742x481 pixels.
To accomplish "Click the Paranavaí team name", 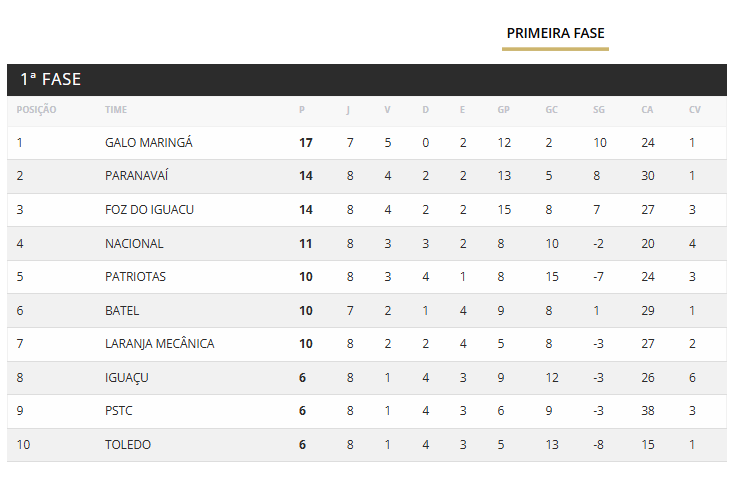I will [x=137, y=176].
